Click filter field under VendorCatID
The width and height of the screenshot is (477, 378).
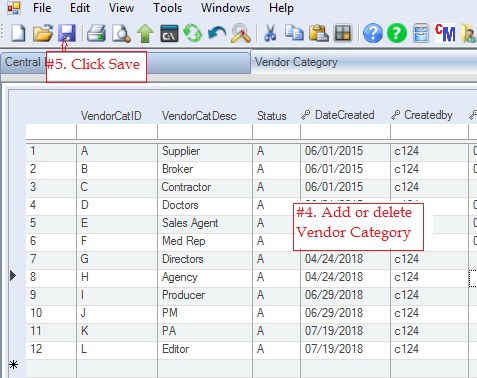pyautogui.click(x=117, y=132)
